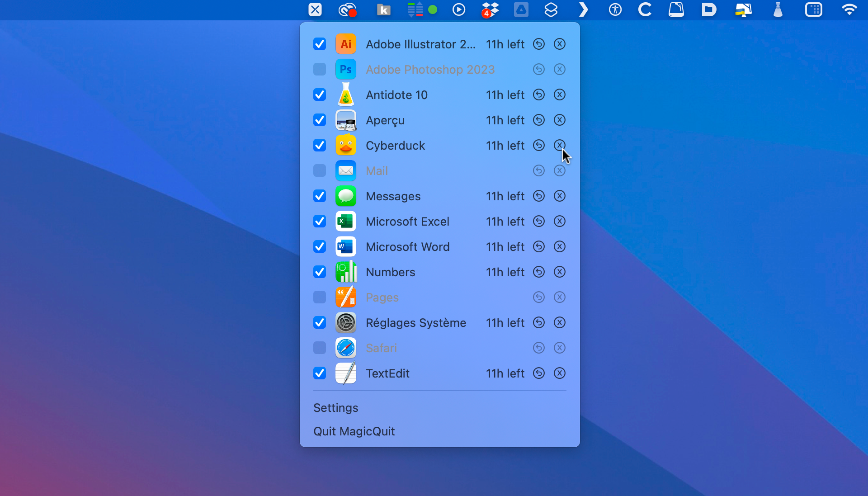This screenshot has height=496, width=868.
Task: Click the Messages app icon
Action: pyautogui.click(x=345, y=196)
